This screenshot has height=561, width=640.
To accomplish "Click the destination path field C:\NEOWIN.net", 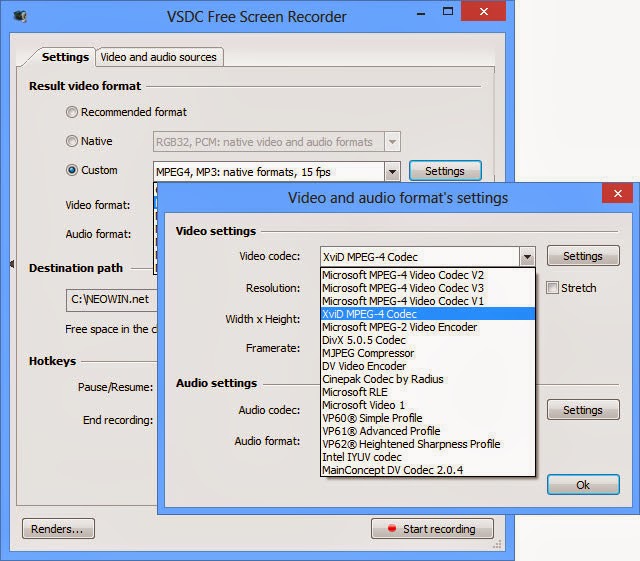I will coord(111,300).
